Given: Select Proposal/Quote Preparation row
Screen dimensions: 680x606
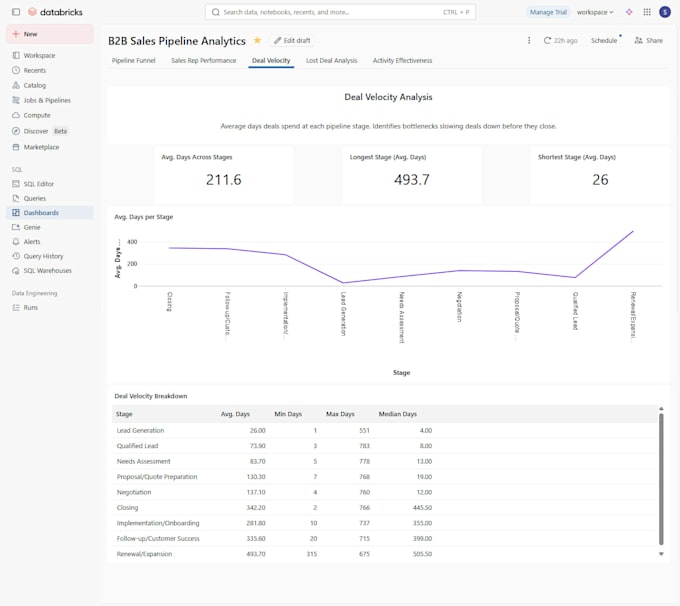Looking at the screenshot, I should click(x=385, y=477).
